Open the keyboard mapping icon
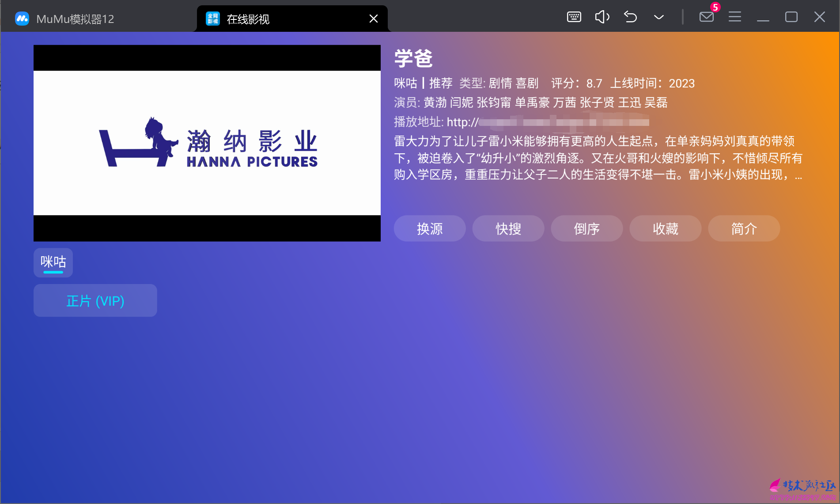 click(x=574, y=17)
